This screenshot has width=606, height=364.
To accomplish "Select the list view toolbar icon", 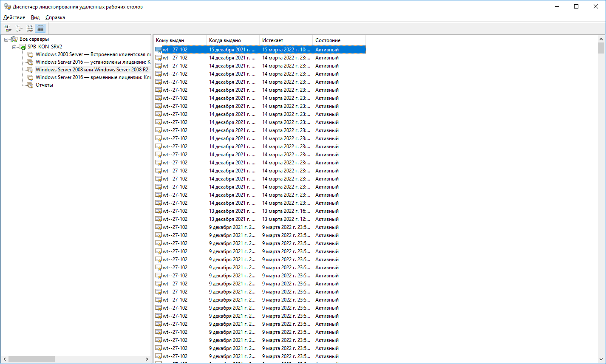I will click(x=30, y=28).
